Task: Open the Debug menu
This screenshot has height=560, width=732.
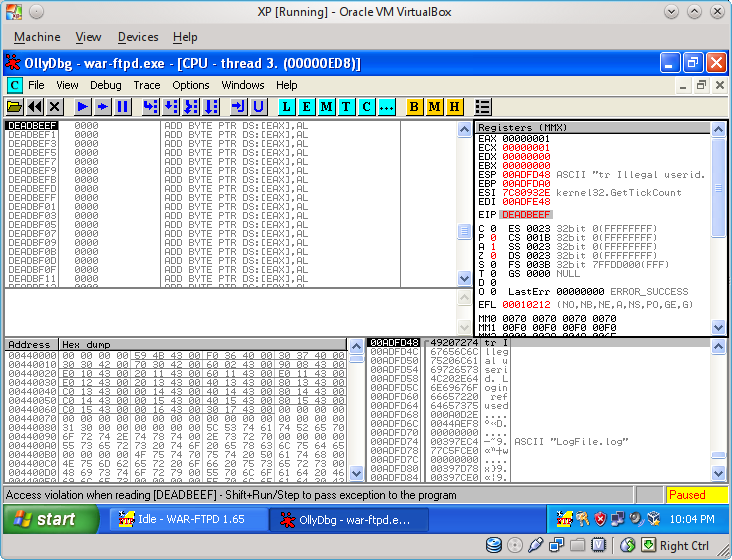Action: [106, 85]
